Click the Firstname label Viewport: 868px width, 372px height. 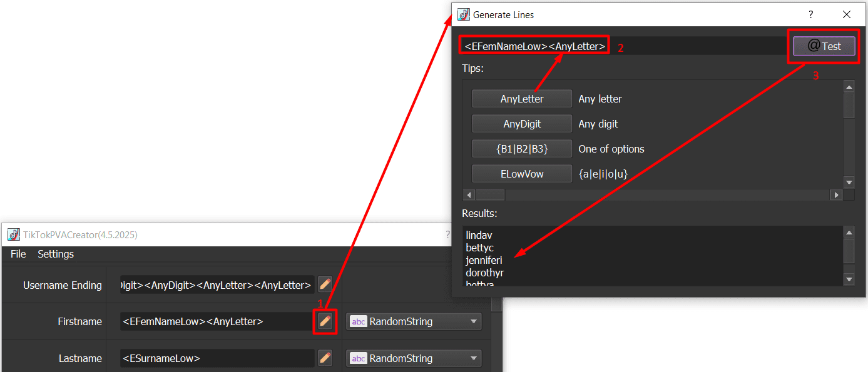coord(79,321)
